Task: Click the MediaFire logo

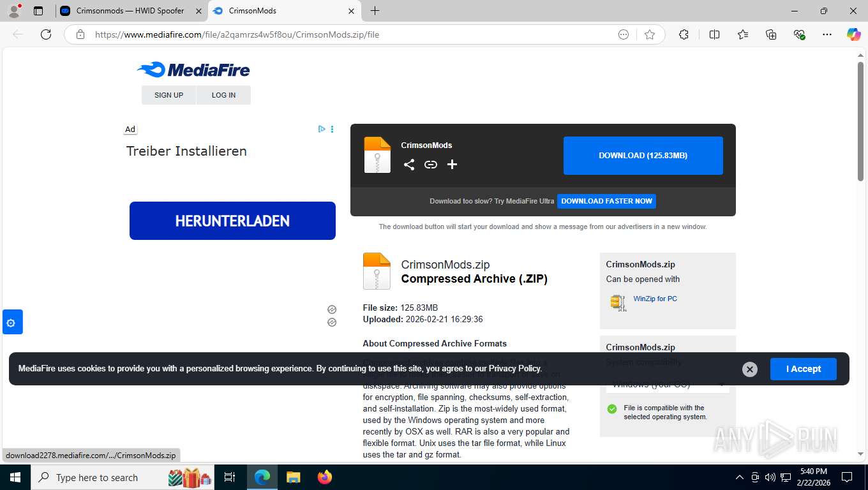Action: [x=193, y=70]
